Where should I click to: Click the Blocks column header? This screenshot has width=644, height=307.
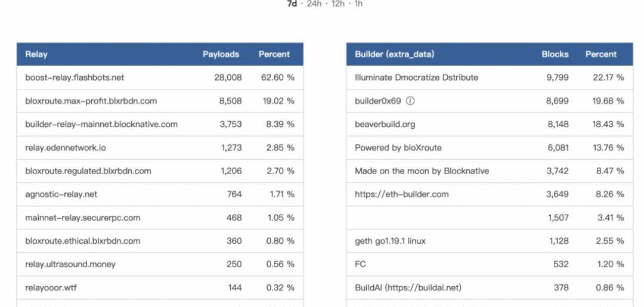555,54
